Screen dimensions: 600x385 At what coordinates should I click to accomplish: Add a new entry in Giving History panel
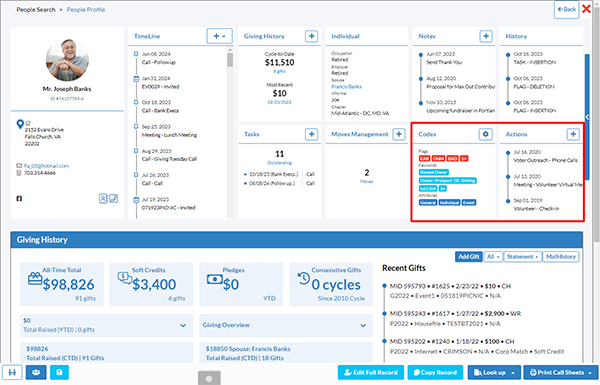point(311,36)
